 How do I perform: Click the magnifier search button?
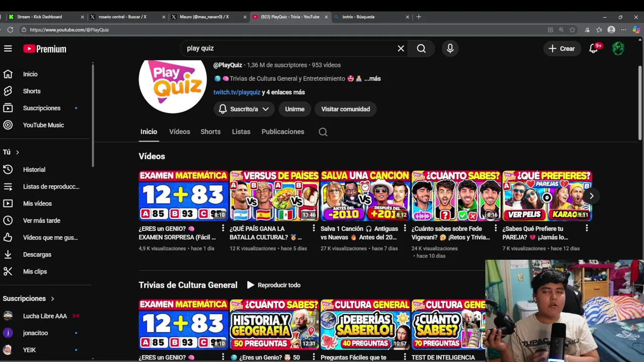(x=421, y=48)
